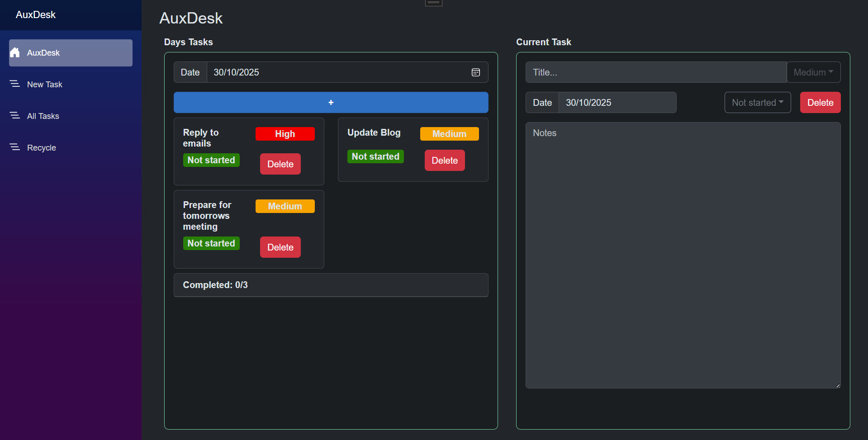Expand the Not started dropdown in Current Task
Screen dimensions: 868x440
click(x=757, y=102)
